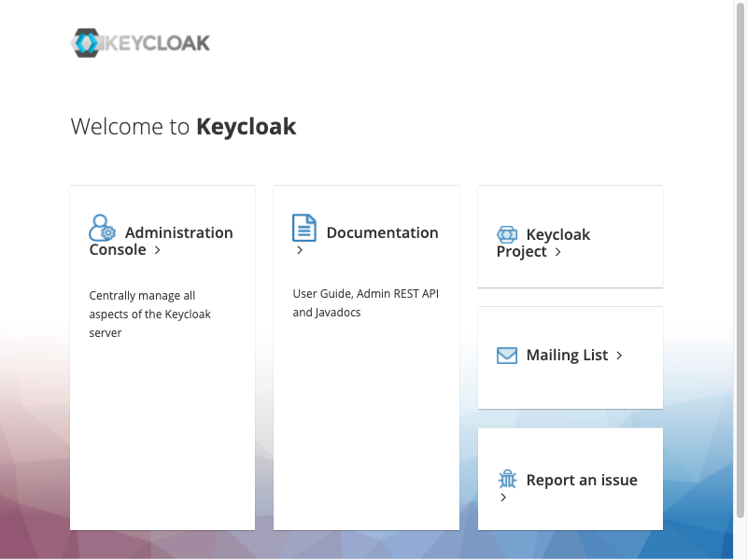Click the chevron next to Keycloak Project
The width and height of the screenshot is (747, 560).
[557, 252]
